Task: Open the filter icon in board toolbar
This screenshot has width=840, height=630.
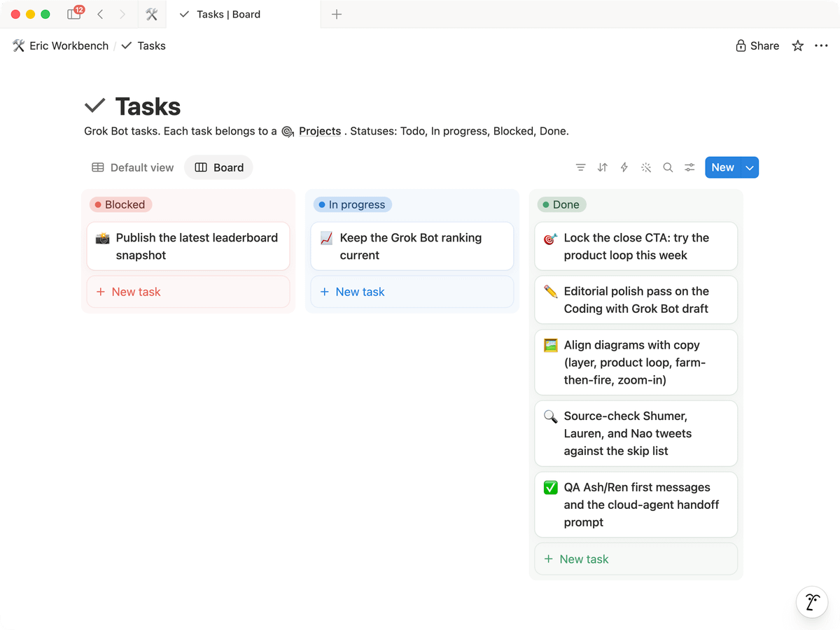Action: (580, 167)
